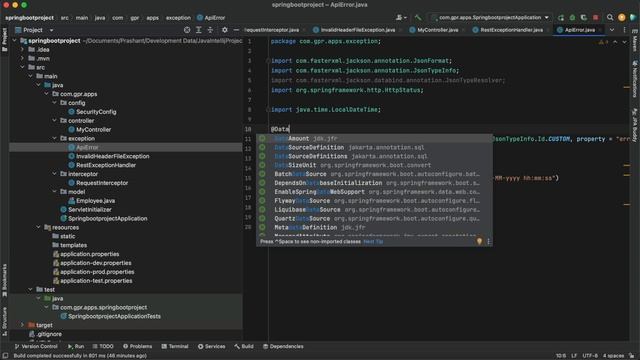Open the Services tool window
640x360 pixels.
211,346
